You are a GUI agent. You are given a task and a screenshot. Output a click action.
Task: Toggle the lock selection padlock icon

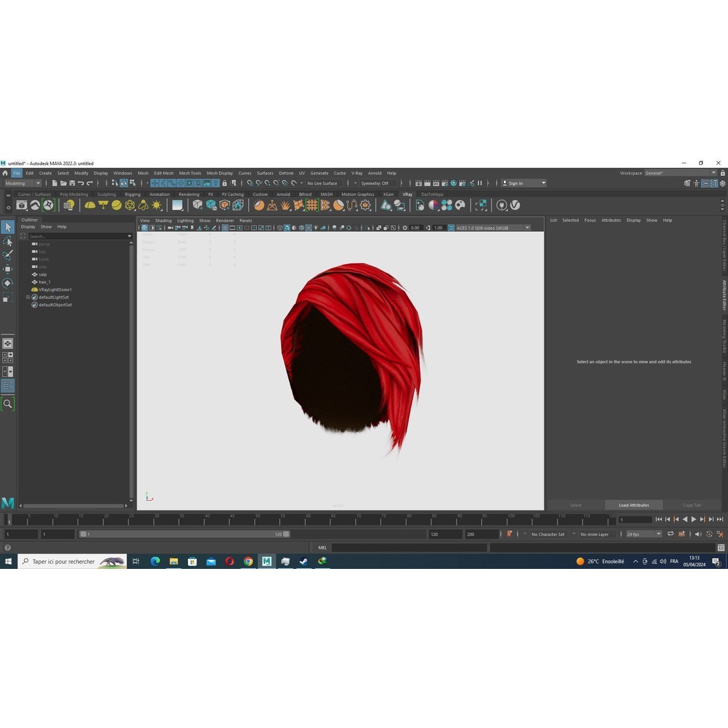[x=224, y=183]
